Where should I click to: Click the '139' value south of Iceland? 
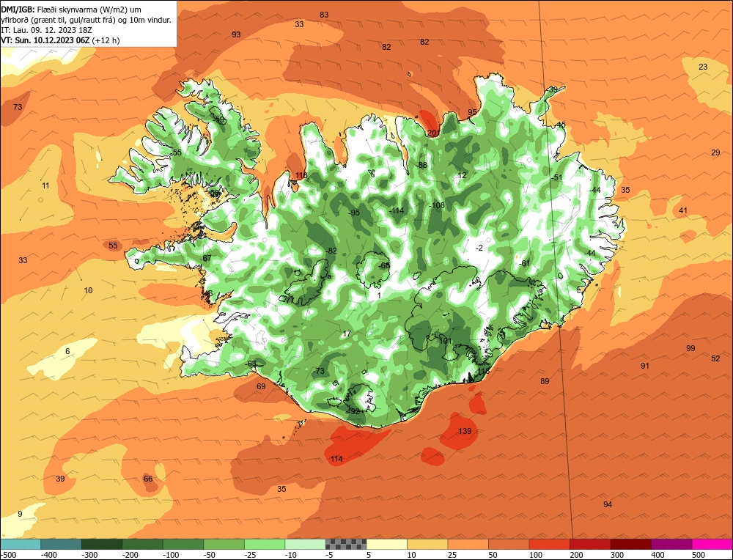tap(465, 431)
